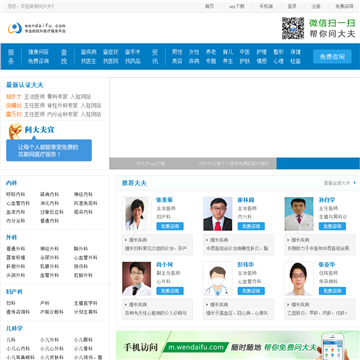Image resolution: width=360 pixels, height=360 pixels.
Task: Select the active blue carousel tab
Action: pyautogui.click(x=318, y=163)
